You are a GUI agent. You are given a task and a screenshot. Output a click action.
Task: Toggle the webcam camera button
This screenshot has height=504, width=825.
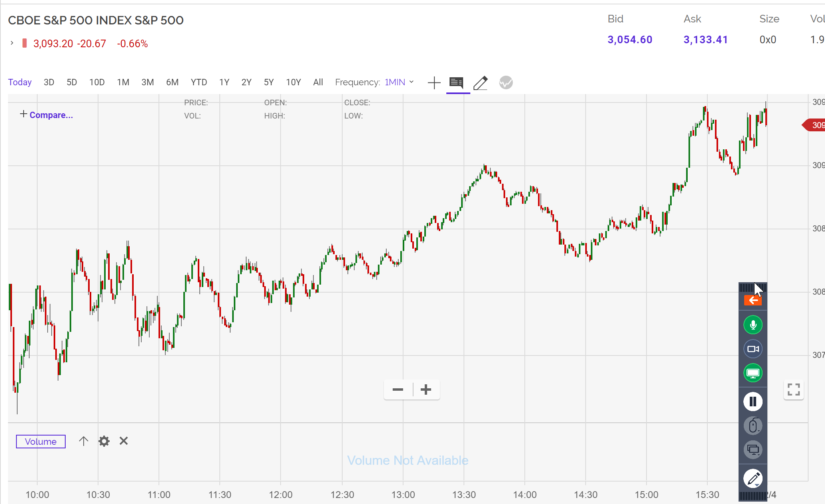[753, 349]
